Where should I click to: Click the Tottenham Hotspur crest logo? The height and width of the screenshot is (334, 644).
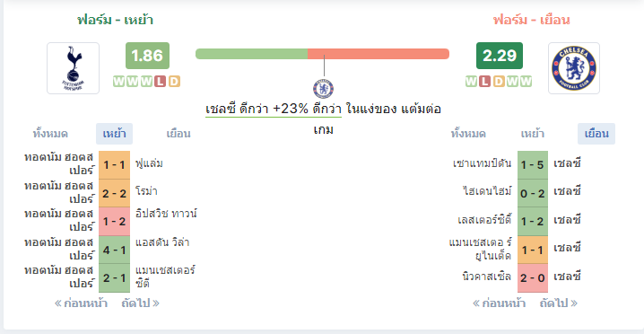click(x=74, y=68)
